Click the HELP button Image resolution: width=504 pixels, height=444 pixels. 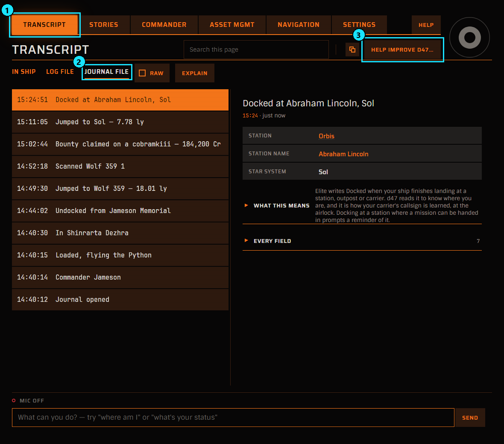[x=426, y=25]
